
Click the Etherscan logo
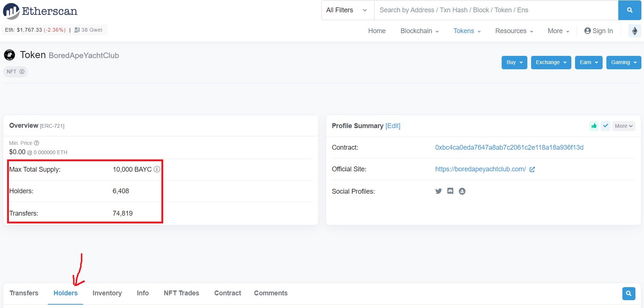pyautogui.click(x=40, y=11)
